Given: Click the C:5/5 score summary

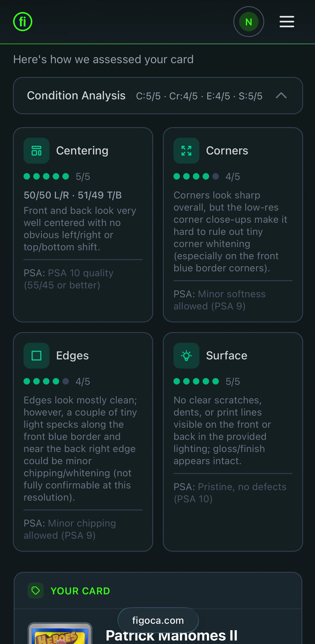Looking at the screenshot, I should click(148, 96).
